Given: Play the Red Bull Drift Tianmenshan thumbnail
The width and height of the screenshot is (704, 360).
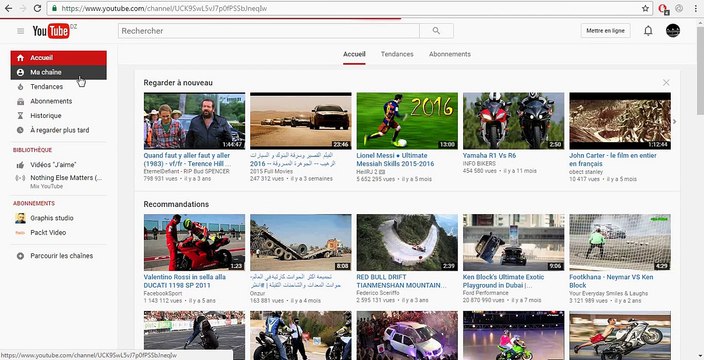Looking at the screenshot, I should [x=407, y=242].
